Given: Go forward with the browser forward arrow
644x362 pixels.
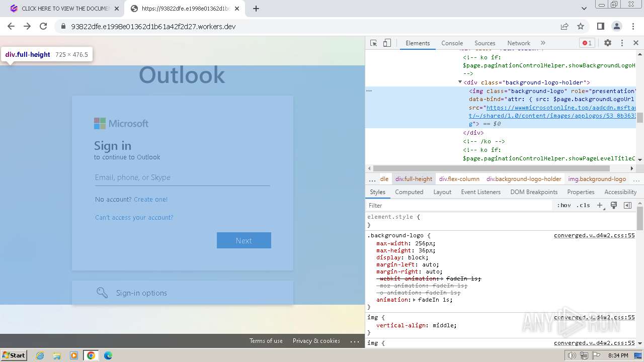Looking at the screenshot, I should (x=27, y=26).
